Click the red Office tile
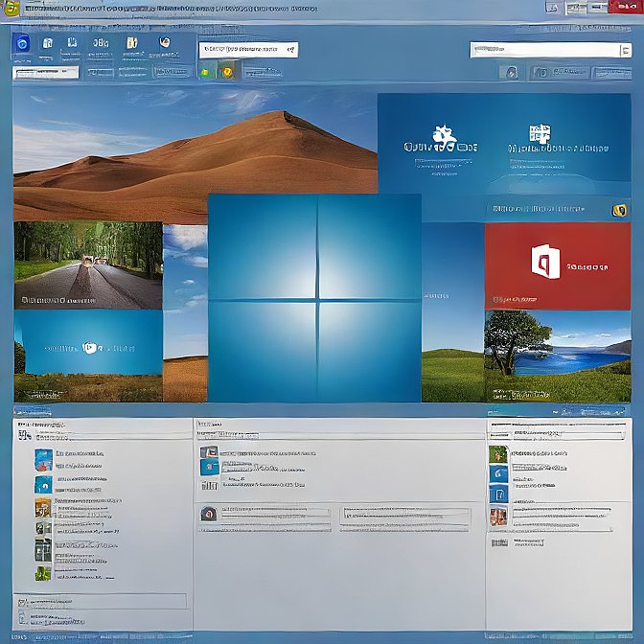The width and height of the screenshot is (644, 644). coord(558,266)
